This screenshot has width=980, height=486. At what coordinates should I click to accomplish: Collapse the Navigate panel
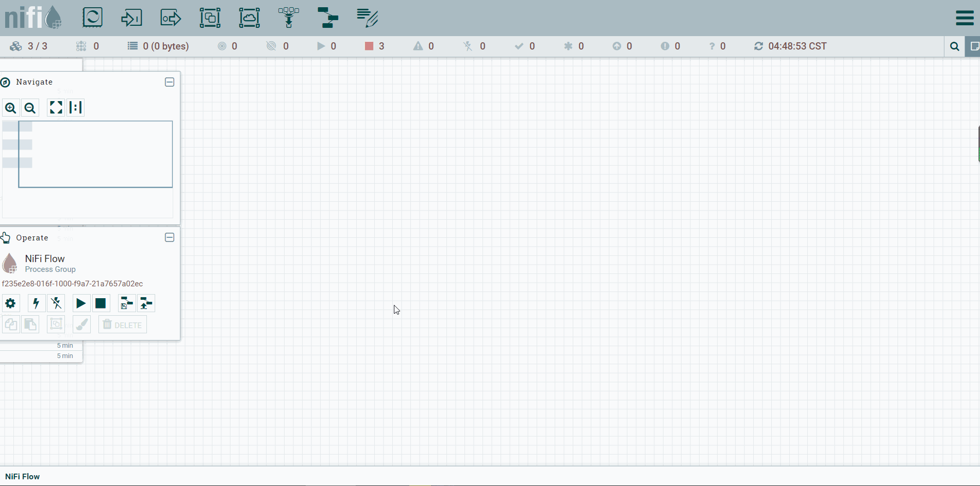(x=170, y=82)
